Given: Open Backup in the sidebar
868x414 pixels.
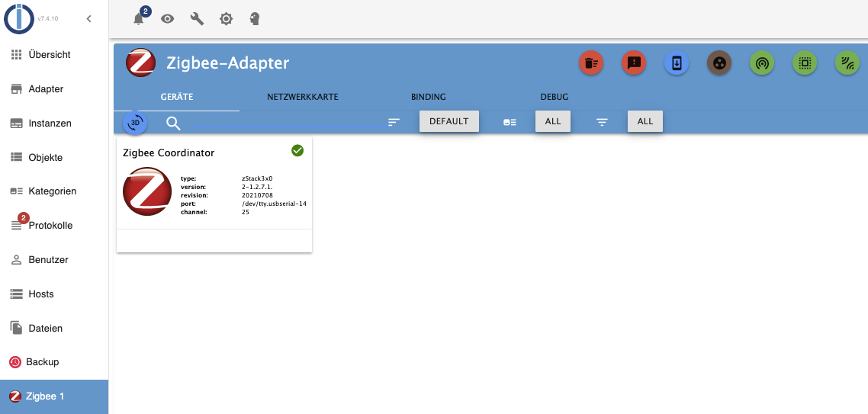Looking at the screenshot, I should pyautogui.click(x=54, y=362).
